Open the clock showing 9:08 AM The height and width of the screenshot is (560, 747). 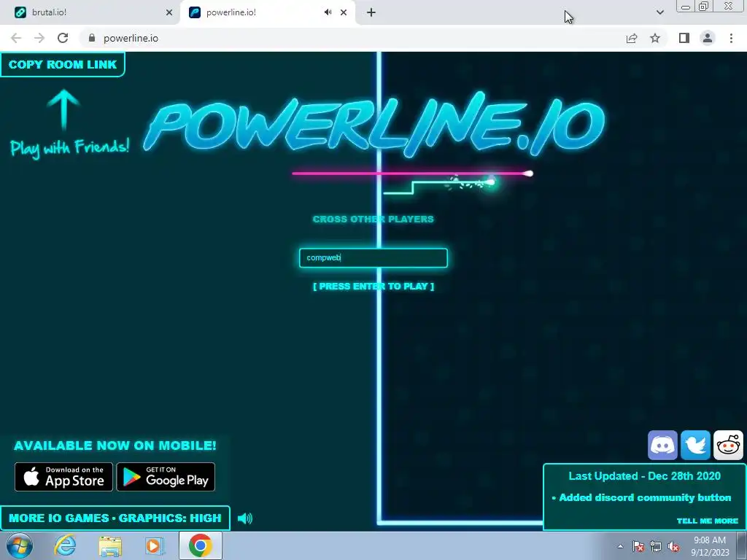pos(710,546)
